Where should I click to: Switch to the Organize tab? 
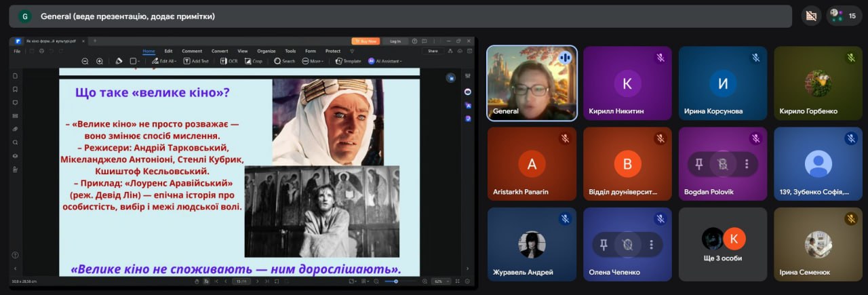[267, 51]
